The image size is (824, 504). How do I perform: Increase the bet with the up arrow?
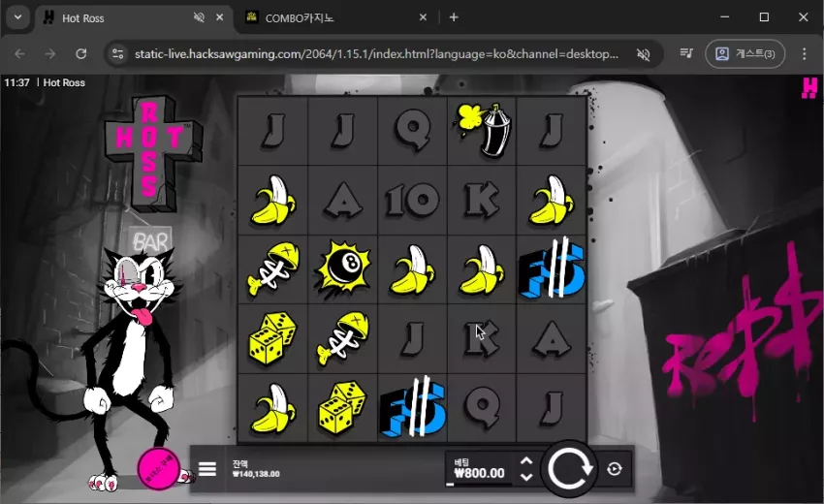526,461
